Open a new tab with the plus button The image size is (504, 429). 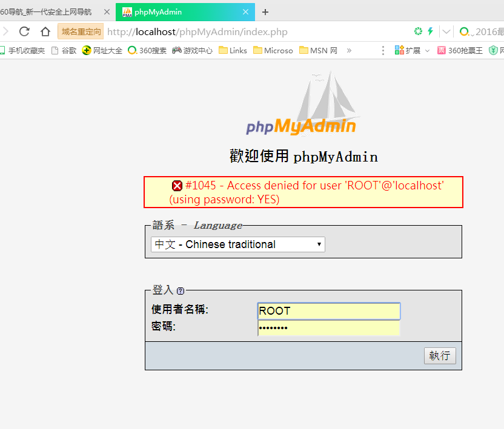[265, 12]
